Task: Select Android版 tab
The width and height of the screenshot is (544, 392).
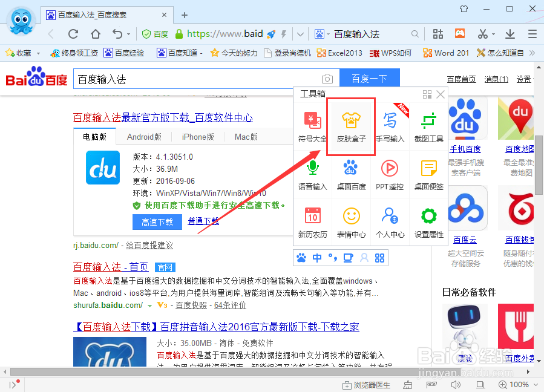Action: click(145, 137)
